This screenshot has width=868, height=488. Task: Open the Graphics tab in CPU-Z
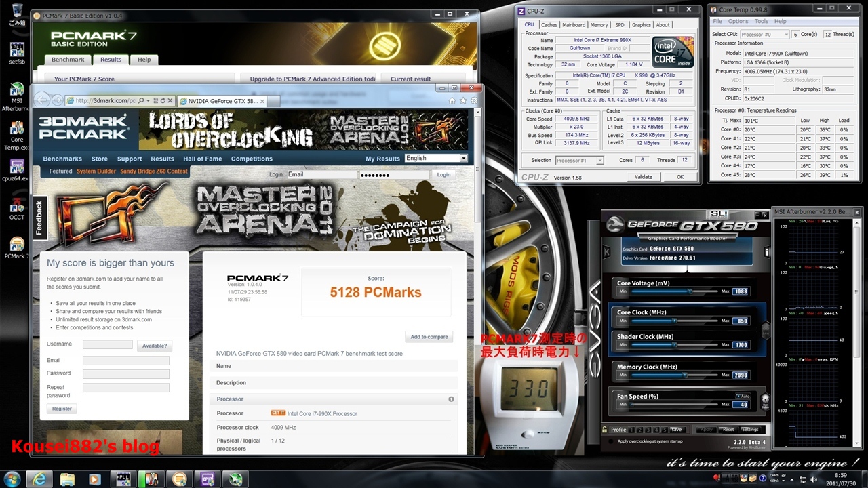pos(642,25)
